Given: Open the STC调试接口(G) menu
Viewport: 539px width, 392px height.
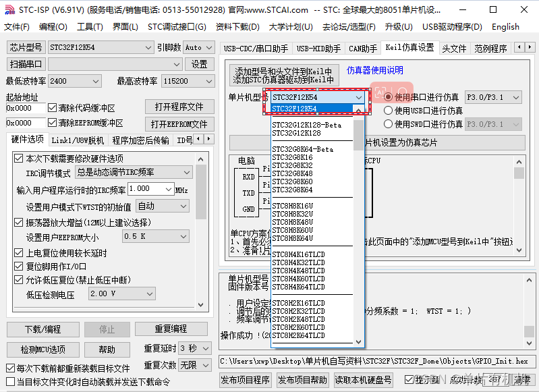Looking at the screenshot, I should pos(177,27).
